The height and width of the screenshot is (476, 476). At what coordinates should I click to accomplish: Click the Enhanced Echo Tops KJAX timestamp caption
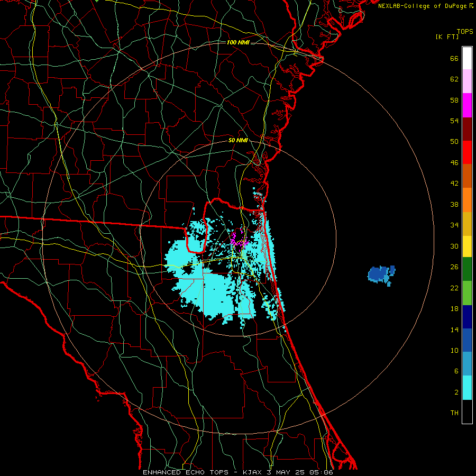[x=238, y=472]
